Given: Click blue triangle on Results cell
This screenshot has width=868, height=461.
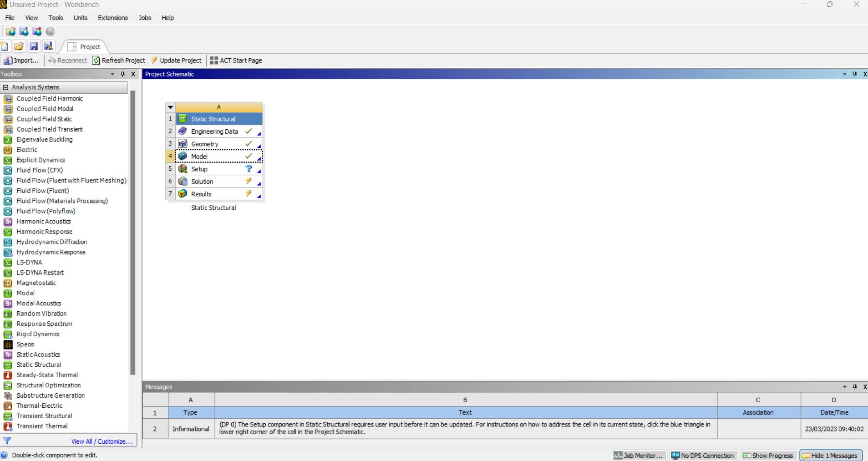Looking at the screenshot, I should click(259, 196).
